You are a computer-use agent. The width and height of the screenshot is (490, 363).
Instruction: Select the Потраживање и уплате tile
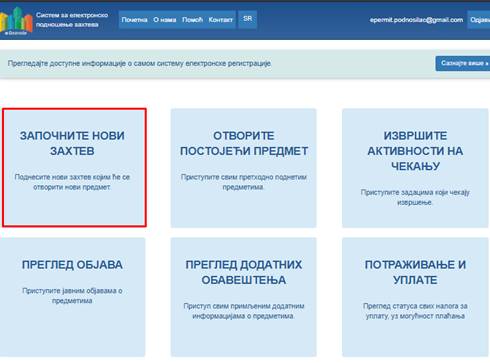[x=415, y=297]
